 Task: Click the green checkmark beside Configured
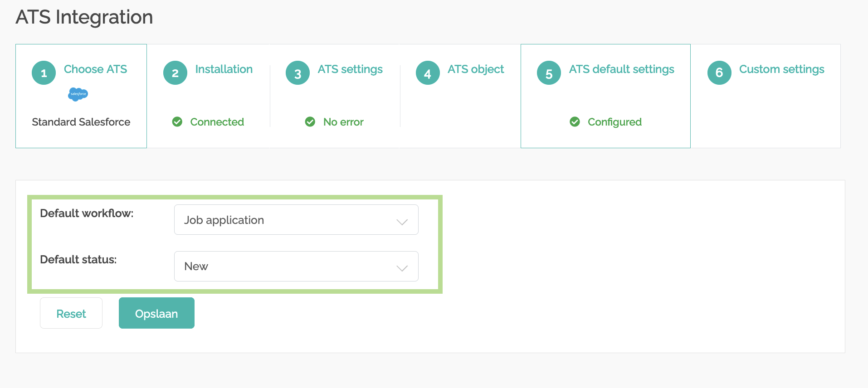click(575, 122)
